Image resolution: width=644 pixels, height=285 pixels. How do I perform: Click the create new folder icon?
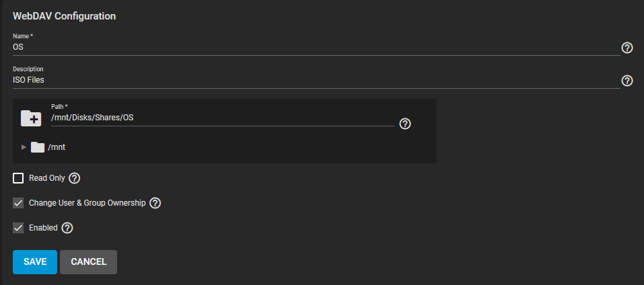31,118
